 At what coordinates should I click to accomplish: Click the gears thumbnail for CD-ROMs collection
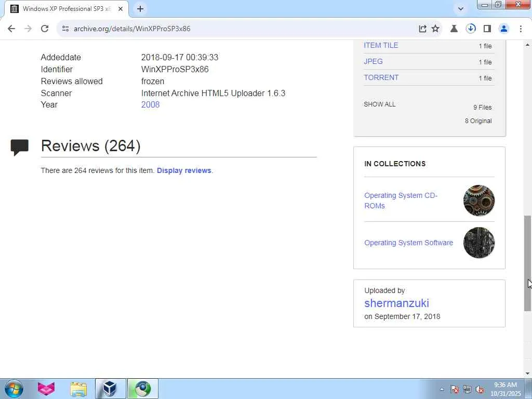[x=478, y=201]
